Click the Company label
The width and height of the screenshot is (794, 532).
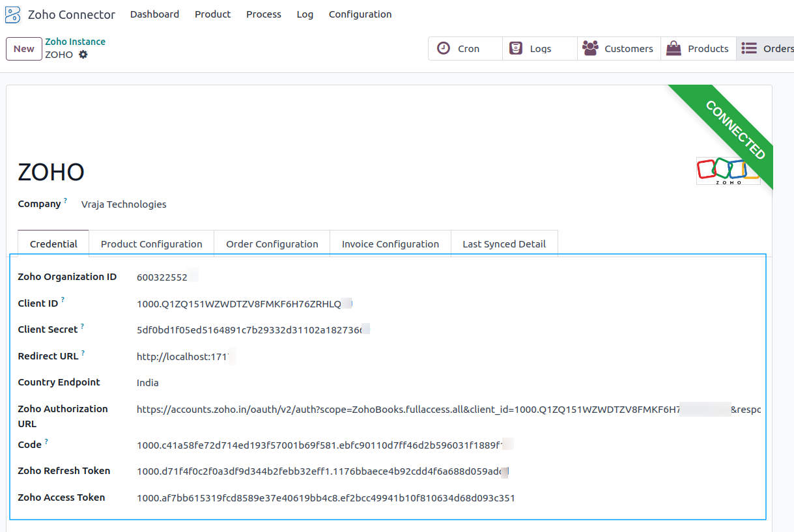[x=39, y=204]
